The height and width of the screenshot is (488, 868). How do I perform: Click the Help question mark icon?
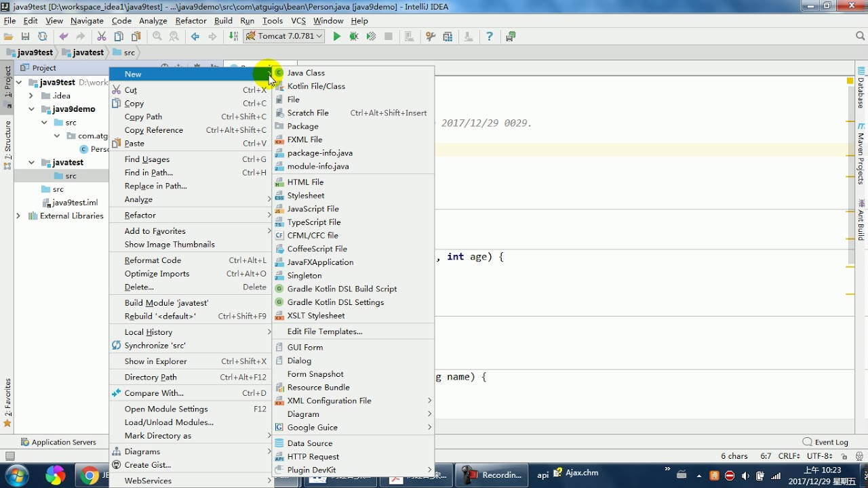coord(490,37)
